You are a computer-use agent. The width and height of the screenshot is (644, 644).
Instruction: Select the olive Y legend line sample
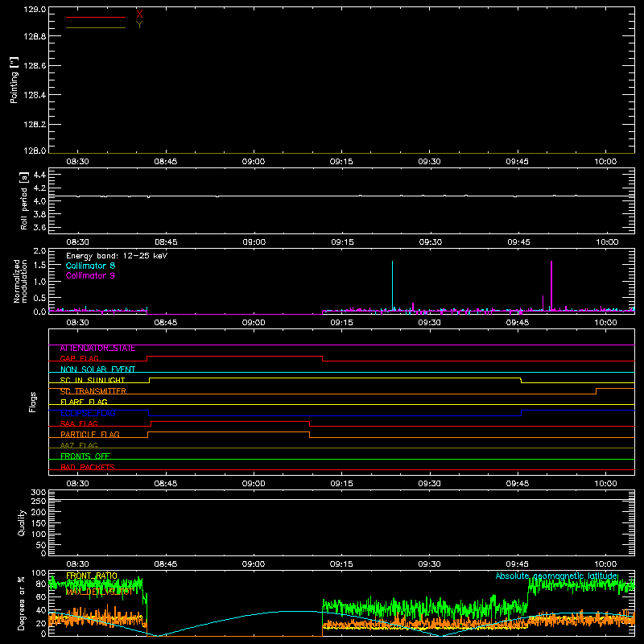(x=96, y=28)
